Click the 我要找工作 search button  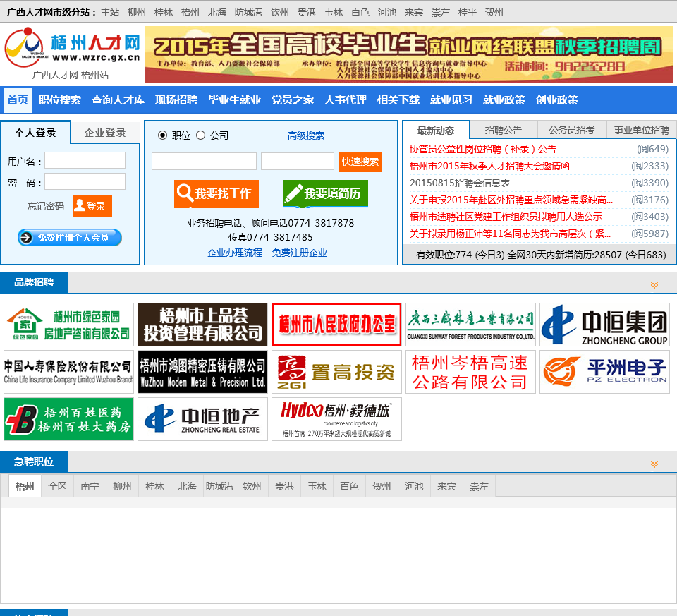[216, 193]
